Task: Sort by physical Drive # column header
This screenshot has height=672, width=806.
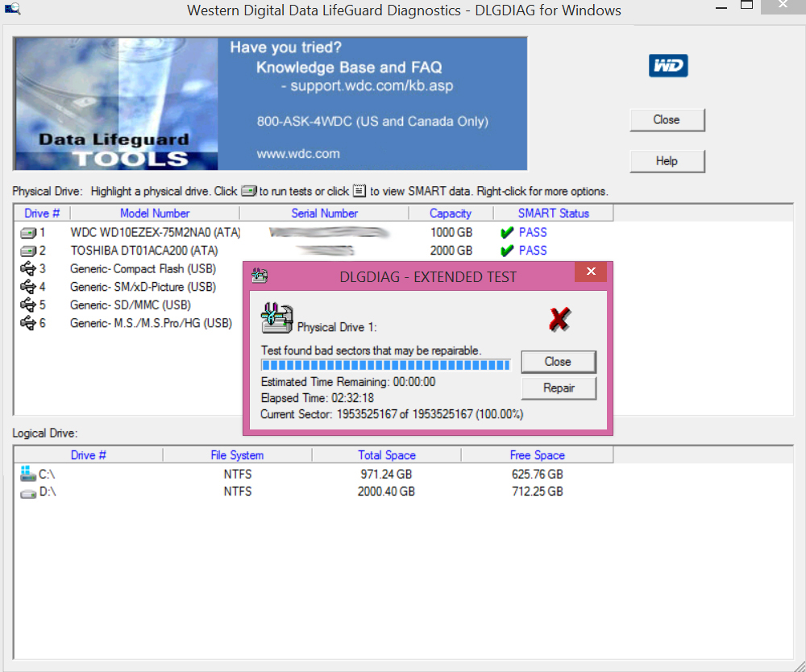Action: 42,214
